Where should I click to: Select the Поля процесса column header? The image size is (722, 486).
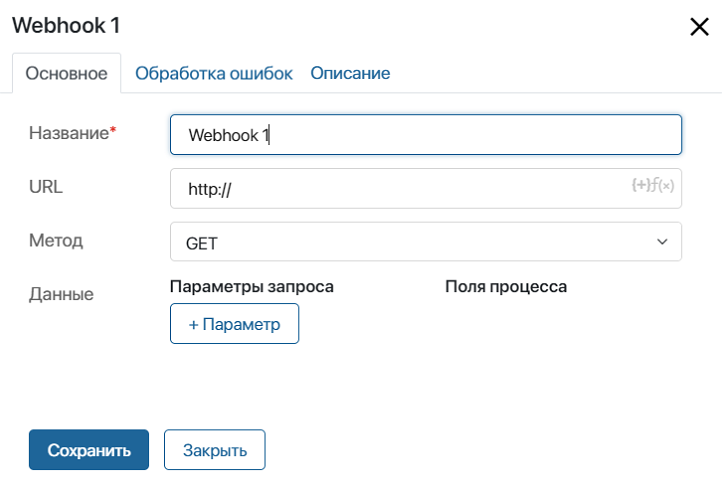506,287
